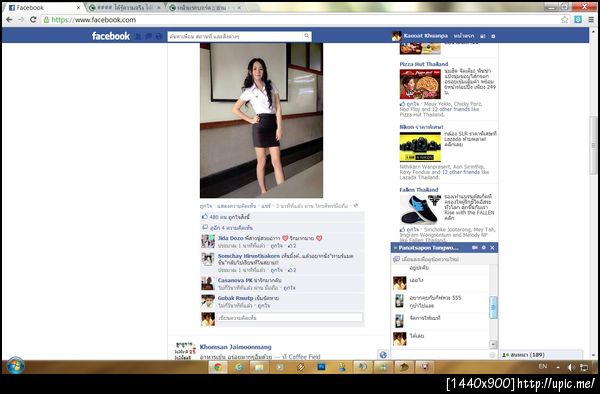
Task: Open Fallen Thailand ad title
Action: (419, 190)
